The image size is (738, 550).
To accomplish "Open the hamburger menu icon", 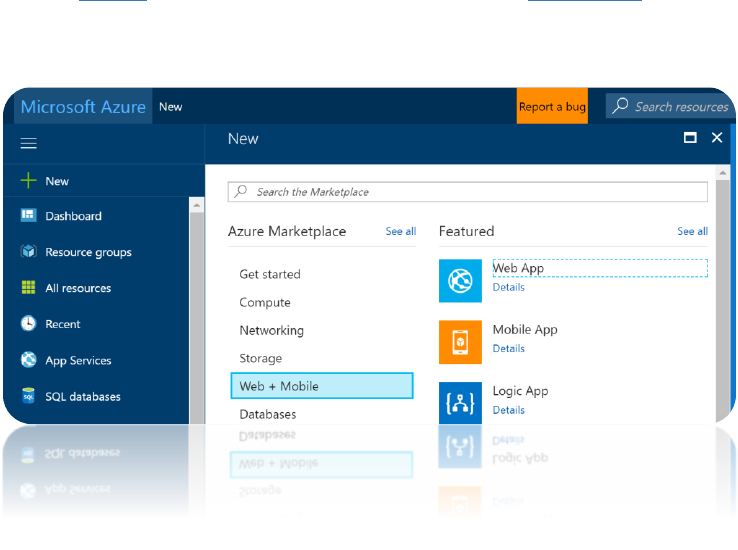I will 29,143.
